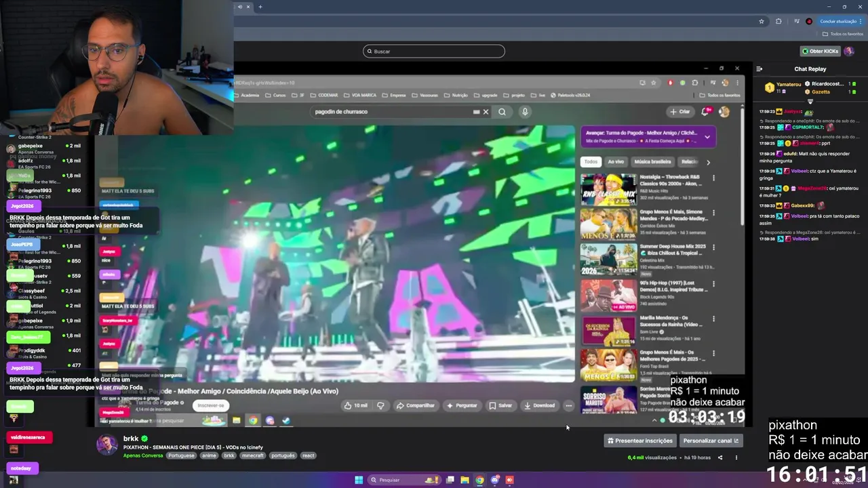Expand the chat leaderboard arrow below Gazetta

810,101
